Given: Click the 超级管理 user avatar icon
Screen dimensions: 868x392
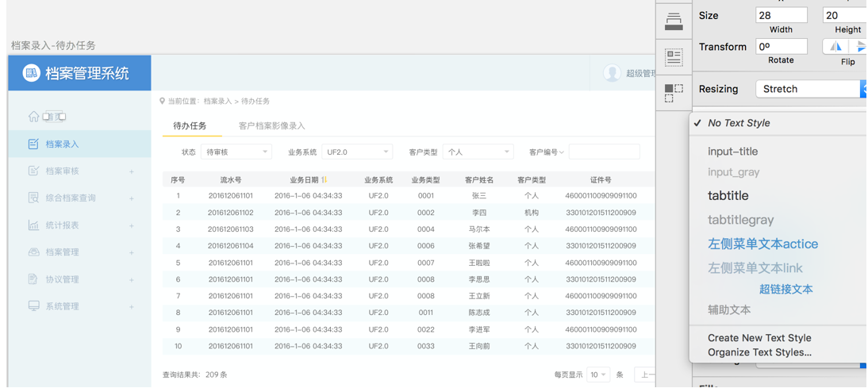Looking at the screenshot, I should click(x=612, y=73).
